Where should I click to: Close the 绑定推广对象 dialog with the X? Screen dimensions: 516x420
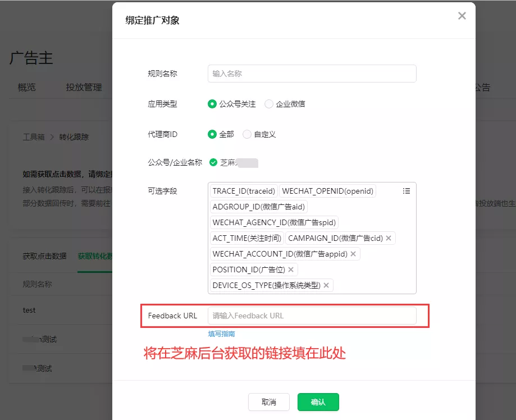462,16
